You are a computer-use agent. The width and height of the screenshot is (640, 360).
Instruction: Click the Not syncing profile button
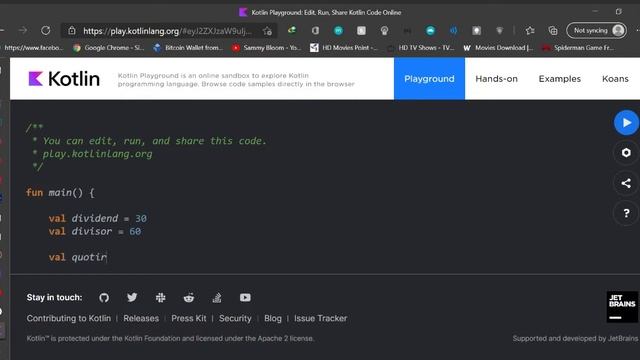click(x=597, y=31)
